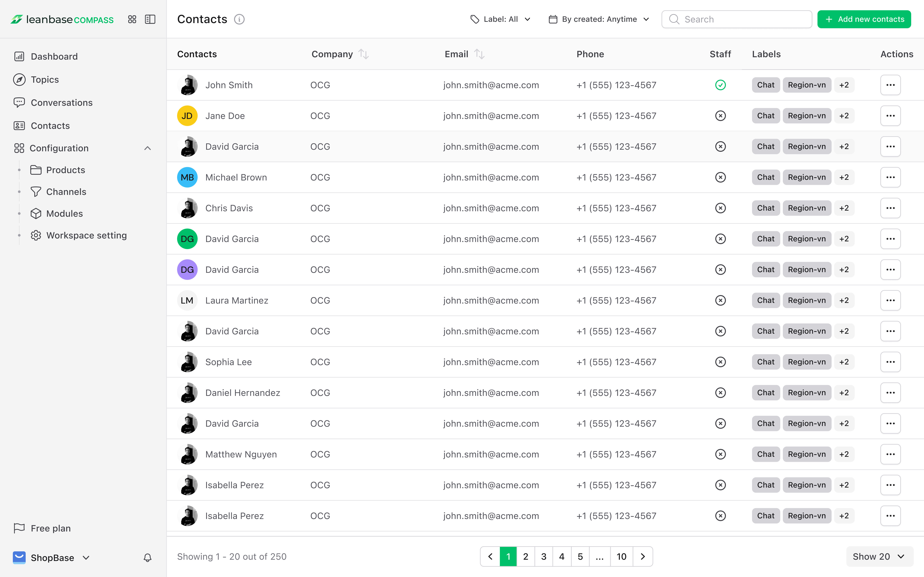
Task: Open the By created: Anytime dropdown
Action: (x=599, y=19)
